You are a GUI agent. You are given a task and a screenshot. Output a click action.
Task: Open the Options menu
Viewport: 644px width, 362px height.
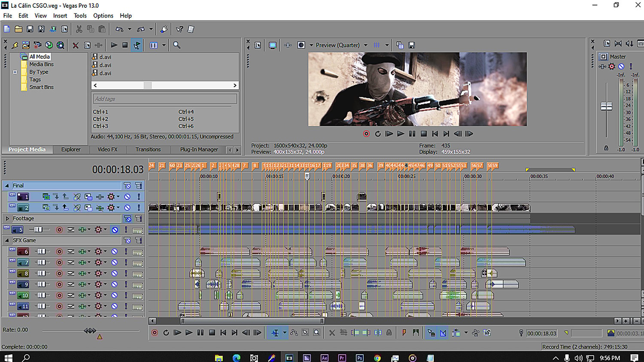coord(103,15)
